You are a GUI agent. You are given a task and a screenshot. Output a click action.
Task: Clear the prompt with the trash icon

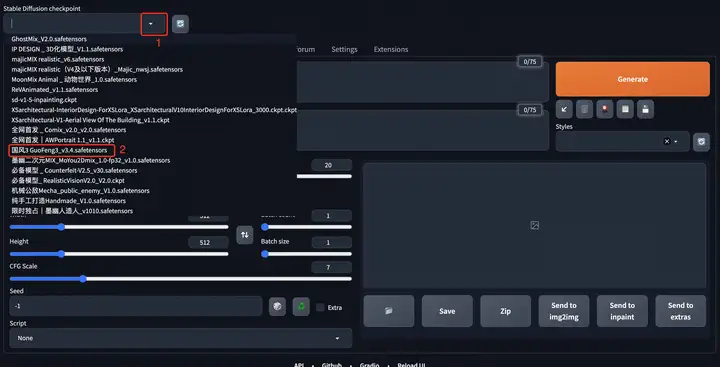click(x=584, y=109)
